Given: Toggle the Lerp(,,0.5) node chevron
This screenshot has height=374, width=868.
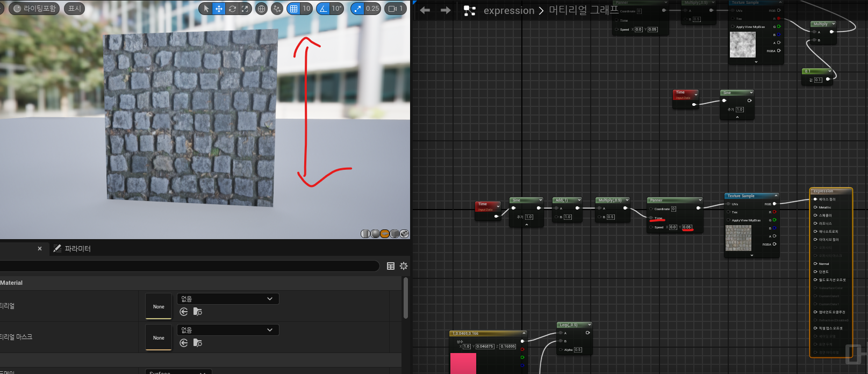Looking at the screenshot, I should [589, 325].
